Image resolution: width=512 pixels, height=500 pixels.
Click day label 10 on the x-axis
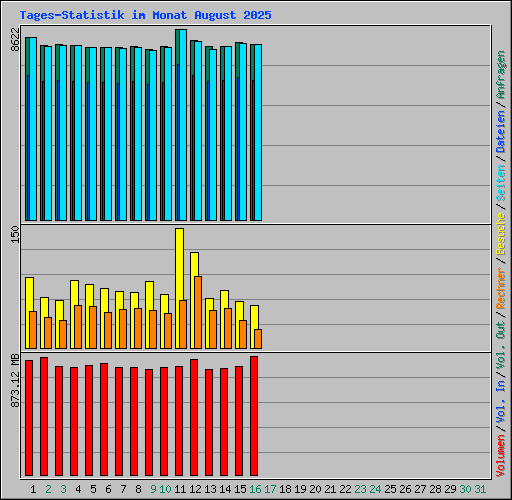tap(165, 489)
